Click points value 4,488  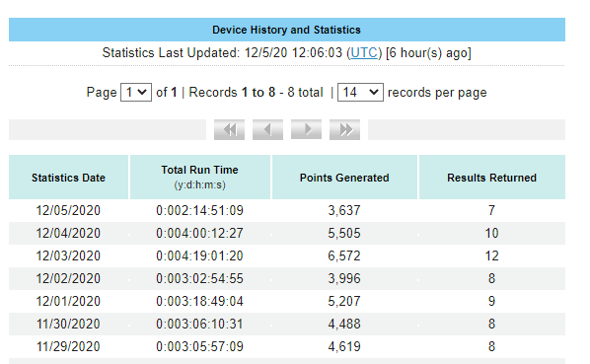344,324
